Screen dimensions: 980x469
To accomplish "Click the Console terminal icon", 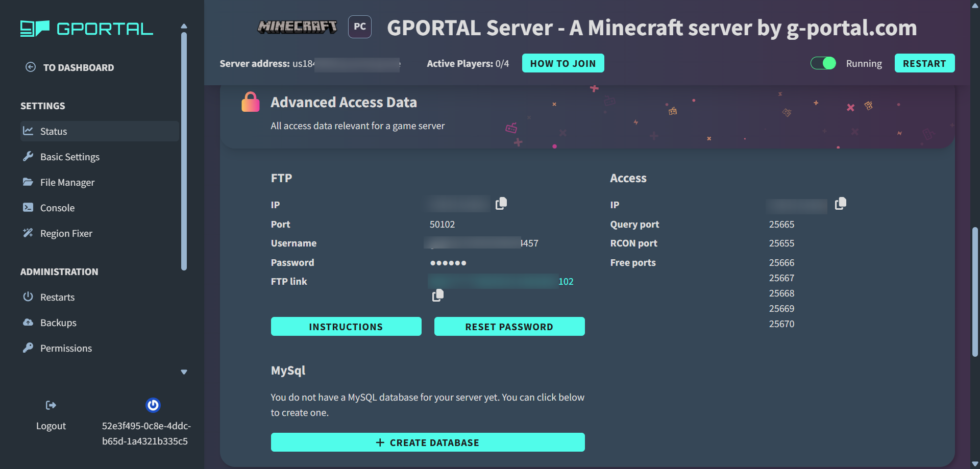I will [28, 207].
